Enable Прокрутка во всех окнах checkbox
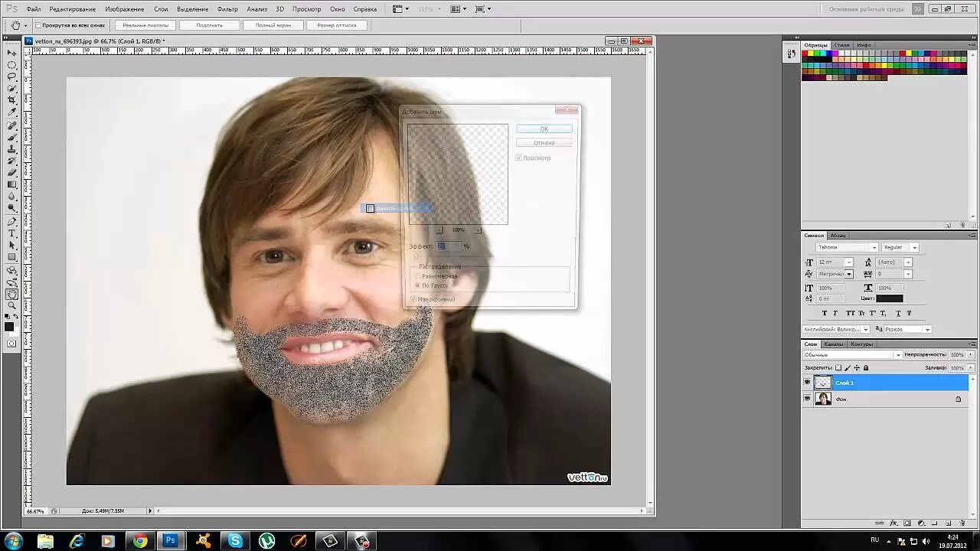Viewport: 980px width, 551px height. (x=38, y=25)
